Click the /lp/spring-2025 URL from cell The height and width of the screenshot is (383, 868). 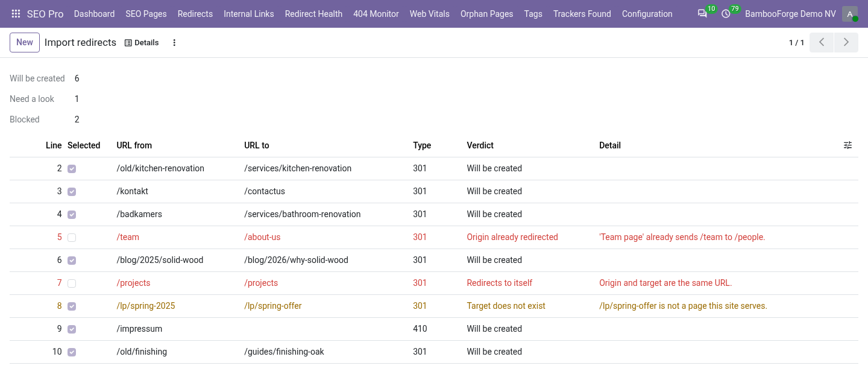coord(146,306)
